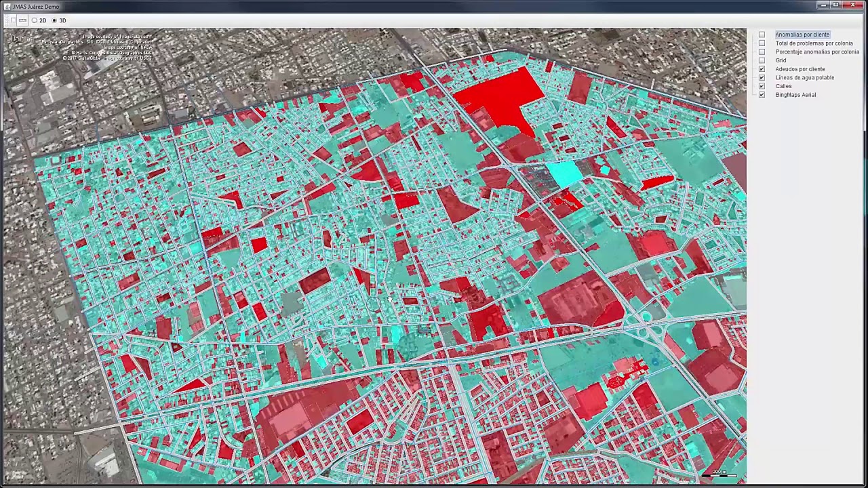Select the 'Total de problemas por colonia' label
This screenshot has height=488, width=868.
coord(814,43)
